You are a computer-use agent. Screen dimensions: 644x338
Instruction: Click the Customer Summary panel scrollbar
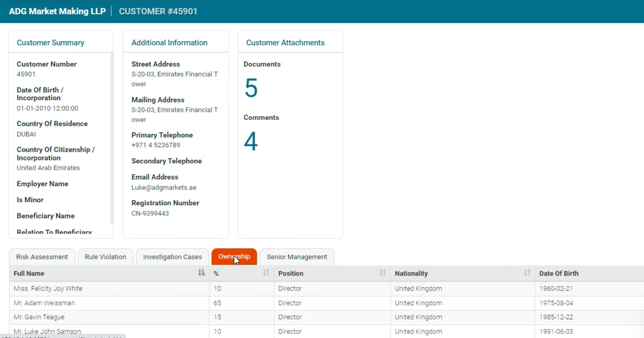112,138
